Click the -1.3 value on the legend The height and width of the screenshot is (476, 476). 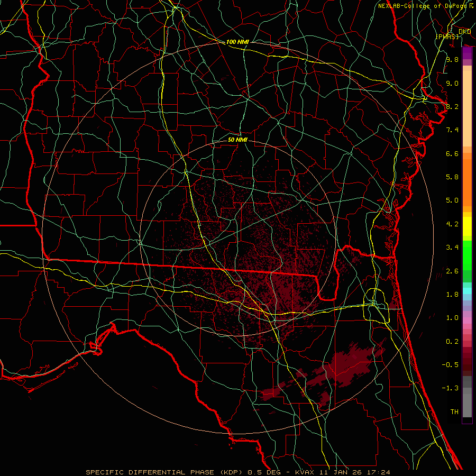pos(451,388)
